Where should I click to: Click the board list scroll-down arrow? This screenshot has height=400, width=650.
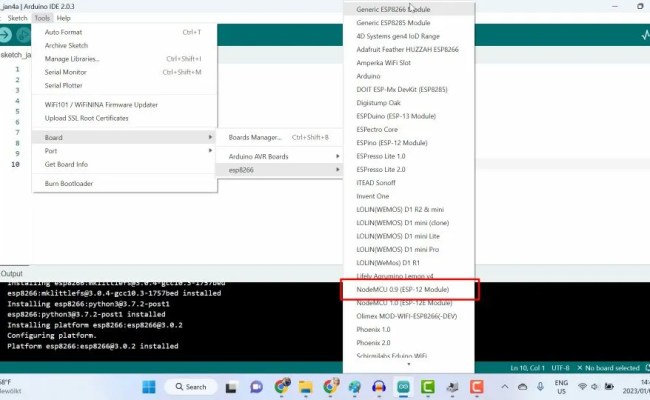(x=409, y=365)
